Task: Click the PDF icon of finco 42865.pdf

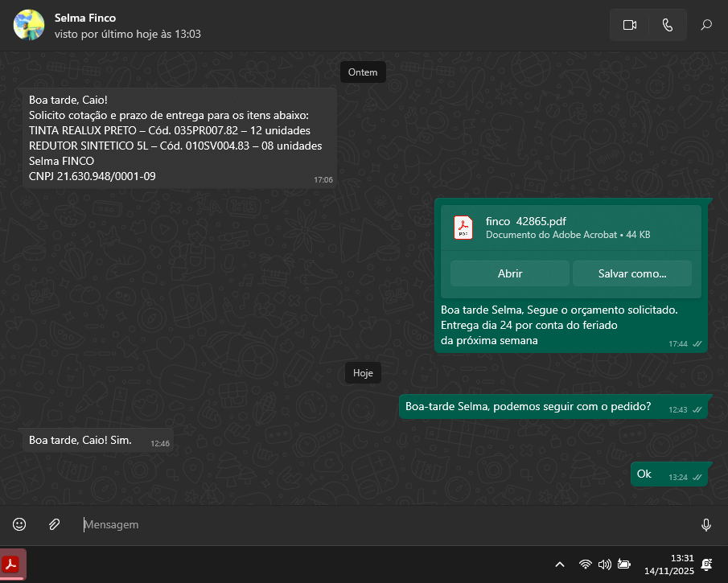Action: (463, 228)
